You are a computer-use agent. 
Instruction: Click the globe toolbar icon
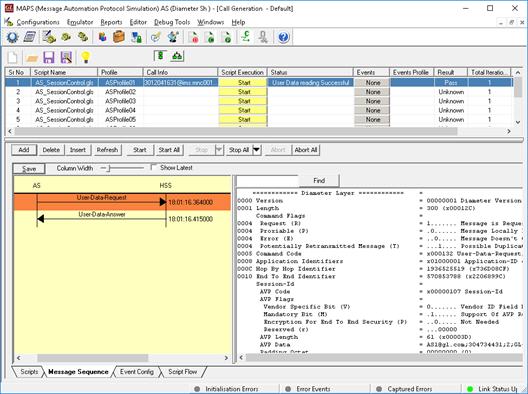[x=173, y=37]
